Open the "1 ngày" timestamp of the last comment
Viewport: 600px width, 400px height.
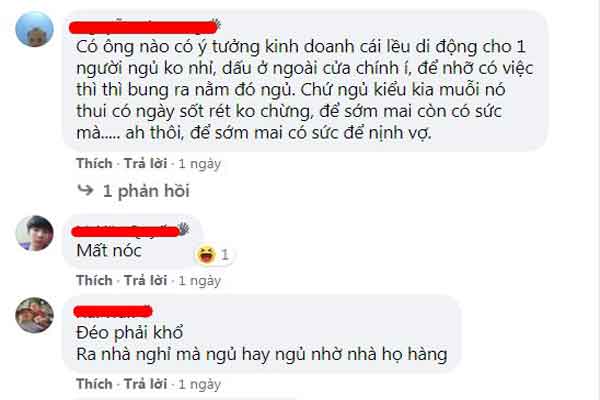point(200,384)
